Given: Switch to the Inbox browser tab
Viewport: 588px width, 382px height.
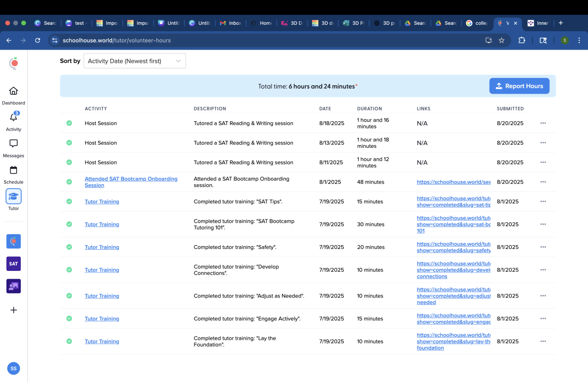Looking at the screenshot, I should [x=230, y=23].
